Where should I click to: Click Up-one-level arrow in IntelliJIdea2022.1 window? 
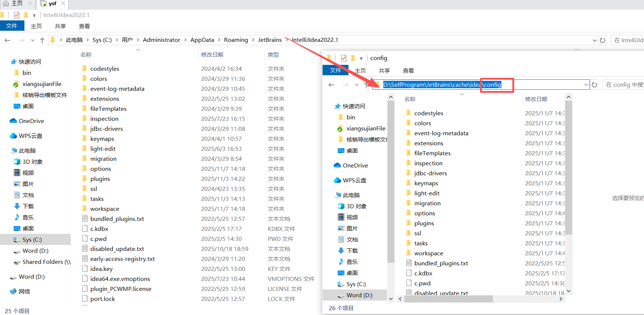42,40
